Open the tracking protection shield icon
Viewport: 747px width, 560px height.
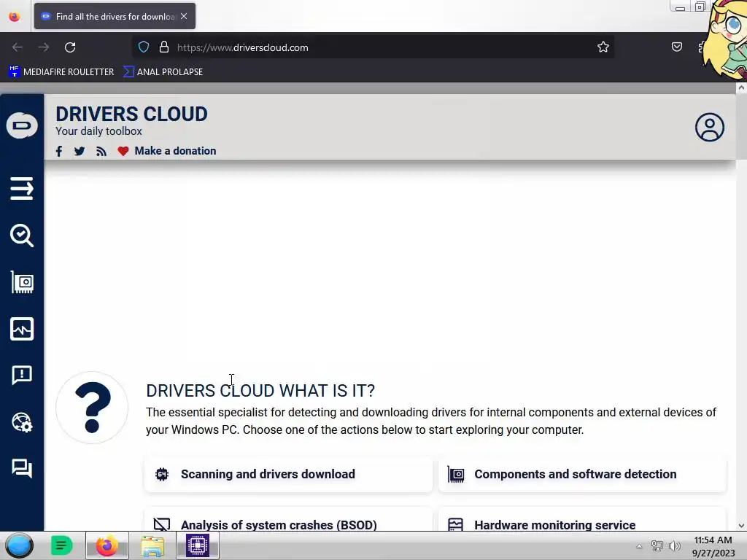tap(144, 47)
